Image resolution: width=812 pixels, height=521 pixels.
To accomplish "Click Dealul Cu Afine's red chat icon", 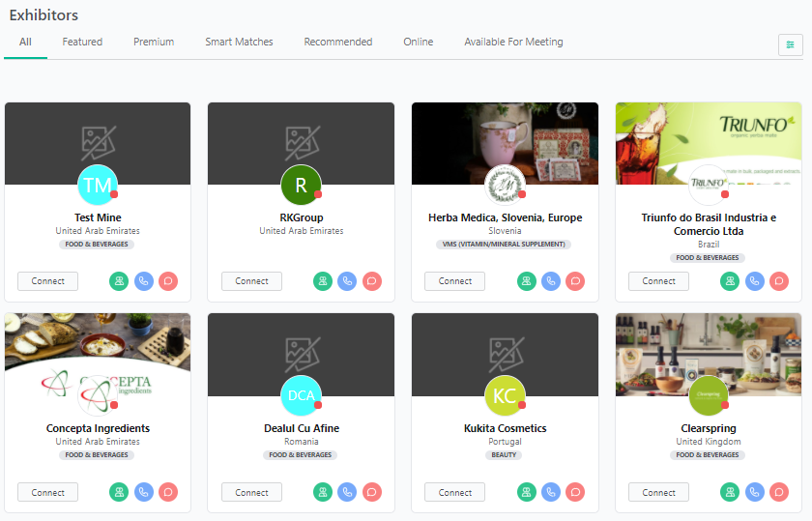I will point(372,492).
